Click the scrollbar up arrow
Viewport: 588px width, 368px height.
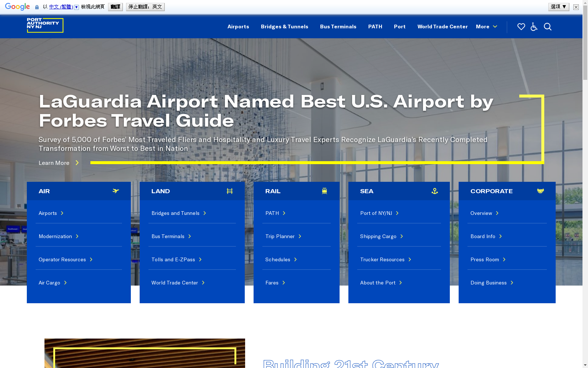pos(585,3)
